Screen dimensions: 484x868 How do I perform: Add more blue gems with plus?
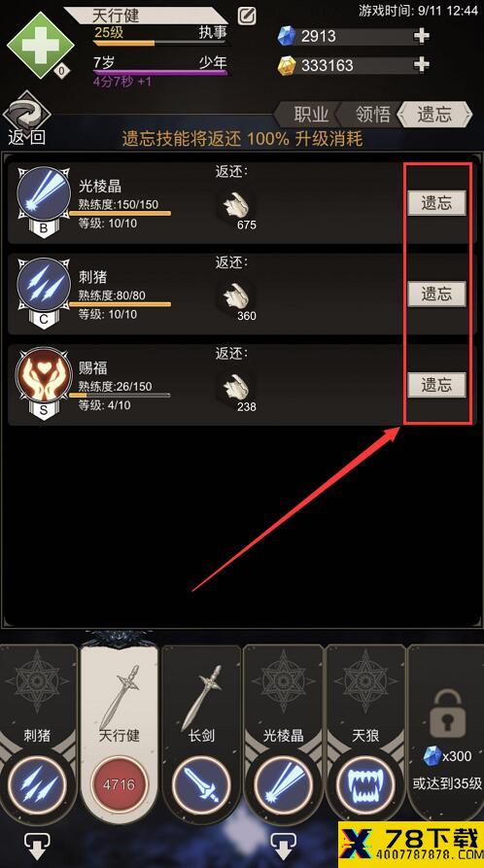(x=422, y=36)
